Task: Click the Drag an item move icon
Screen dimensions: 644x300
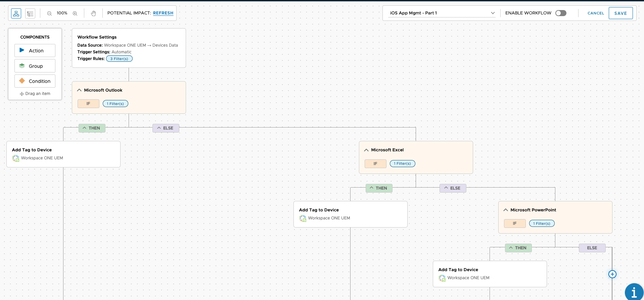Action: pos(22,94)
